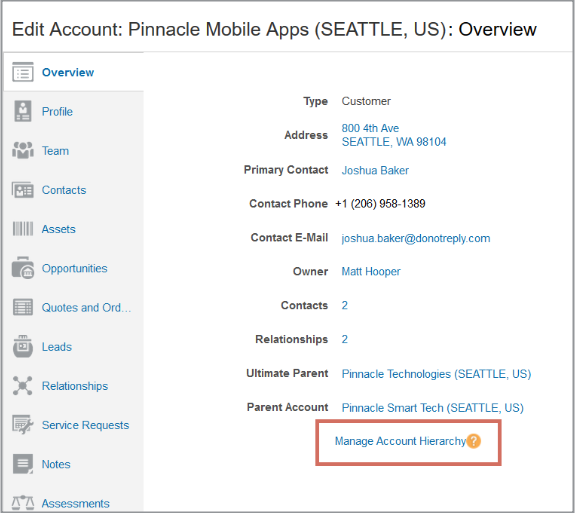
Task: Open the Assessments tab
Action: click(76, 503)
